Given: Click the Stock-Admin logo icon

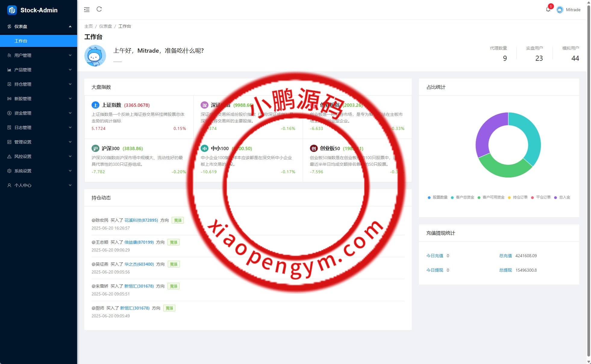Looking at the screenshot, I should click(12, 10).
